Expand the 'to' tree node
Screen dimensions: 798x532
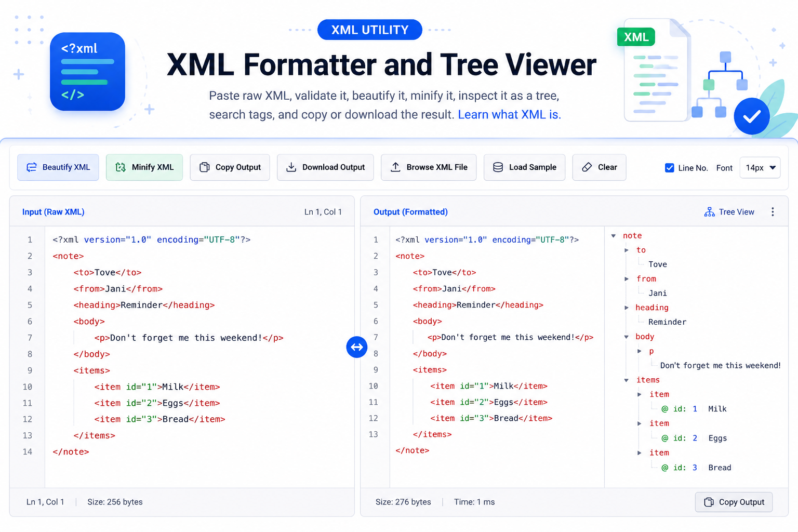pyautogui.click(x=627, y=250)
